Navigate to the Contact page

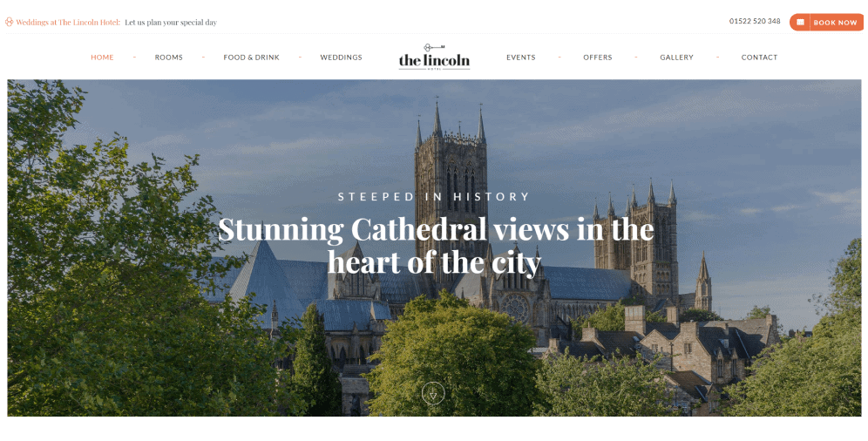click(759, 57)
